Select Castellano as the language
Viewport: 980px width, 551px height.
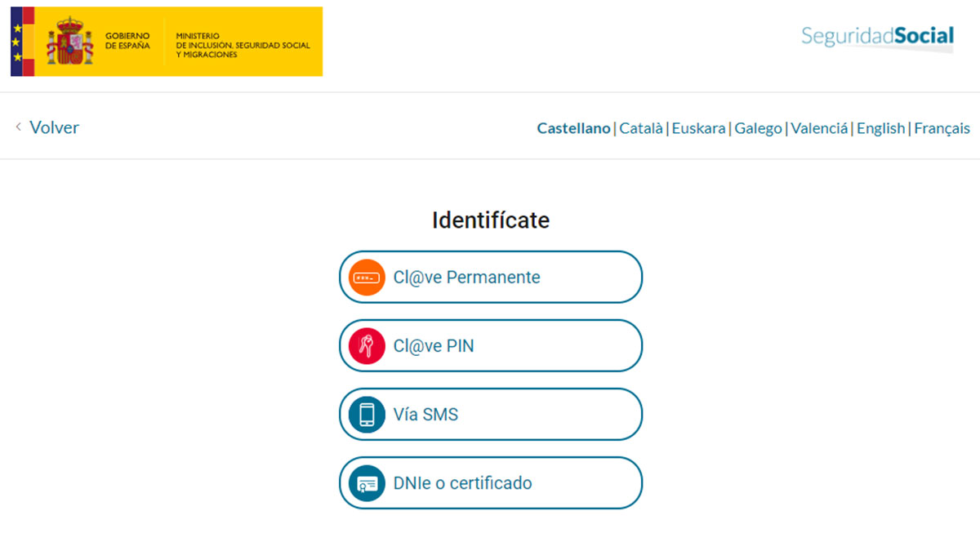tap(573, 128)
